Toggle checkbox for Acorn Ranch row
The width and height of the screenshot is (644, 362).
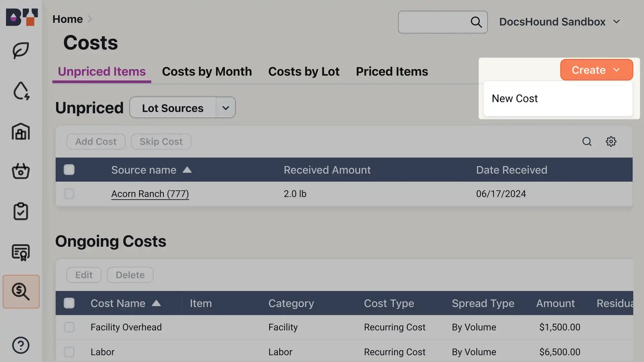click(68, 193)
